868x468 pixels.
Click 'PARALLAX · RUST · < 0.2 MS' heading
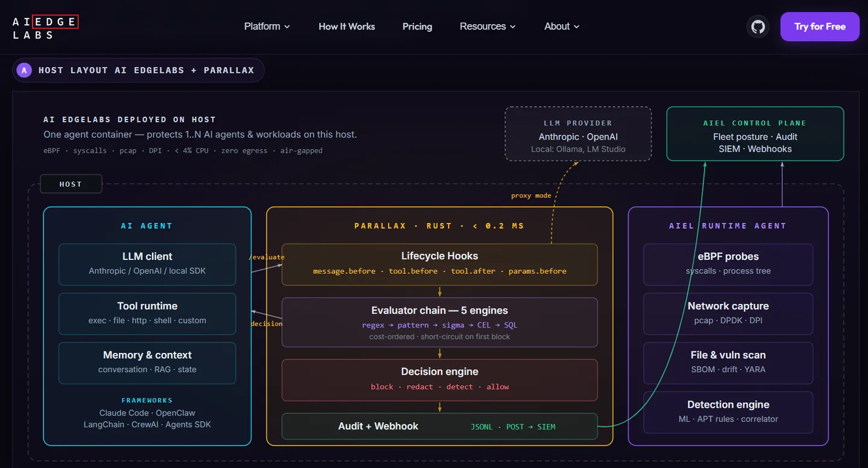point(439,226)
